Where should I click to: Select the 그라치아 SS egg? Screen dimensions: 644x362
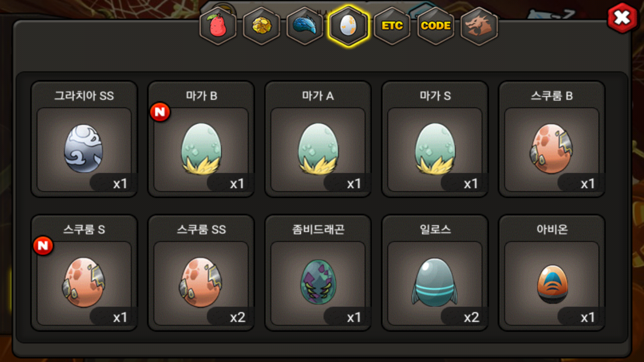[84, 139]
